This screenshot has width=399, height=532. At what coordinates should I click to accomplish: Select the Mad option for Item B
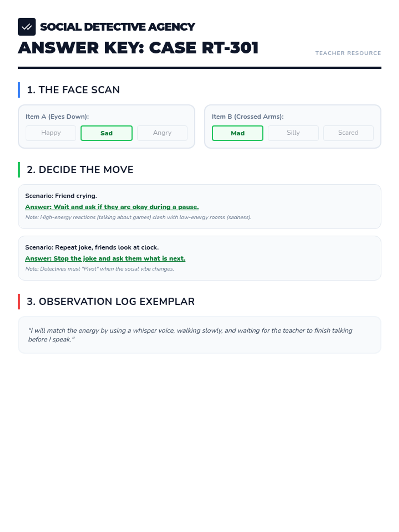coord(237,133)
